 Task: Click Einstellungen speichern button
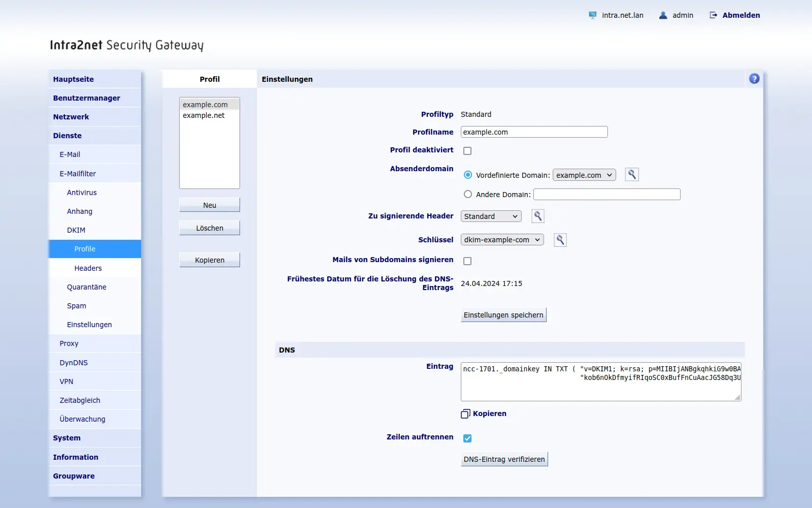(x=503, y=315)
